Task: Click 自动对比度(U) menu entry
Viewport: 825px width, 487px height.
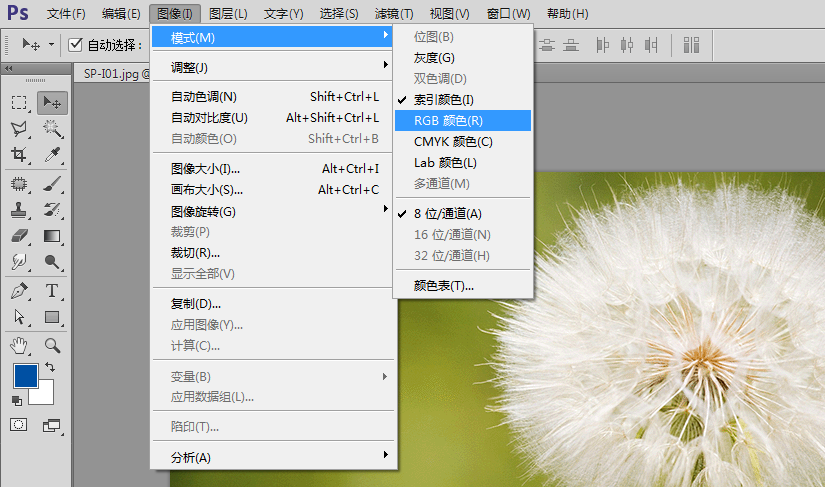Action: [x=272, y=118]
